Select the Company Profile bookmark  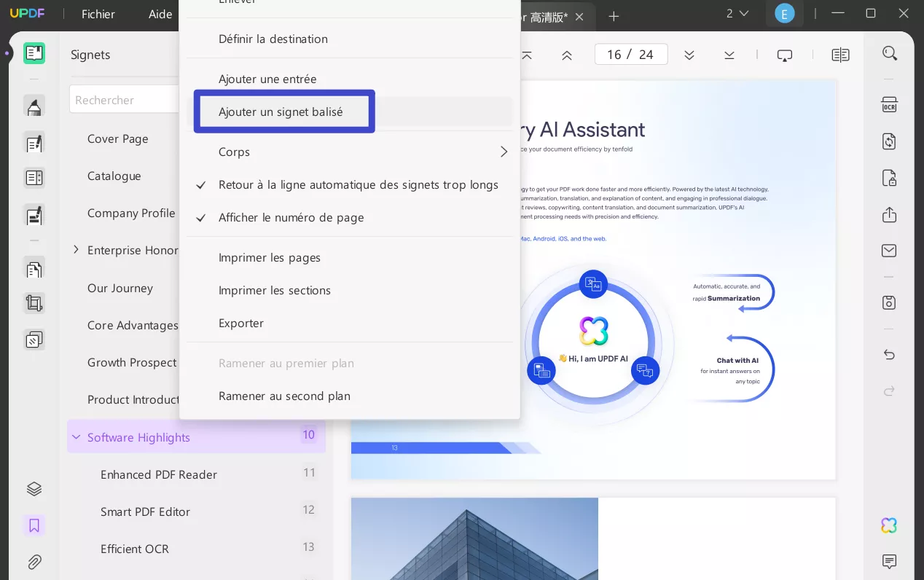click(x=131, y=213)
